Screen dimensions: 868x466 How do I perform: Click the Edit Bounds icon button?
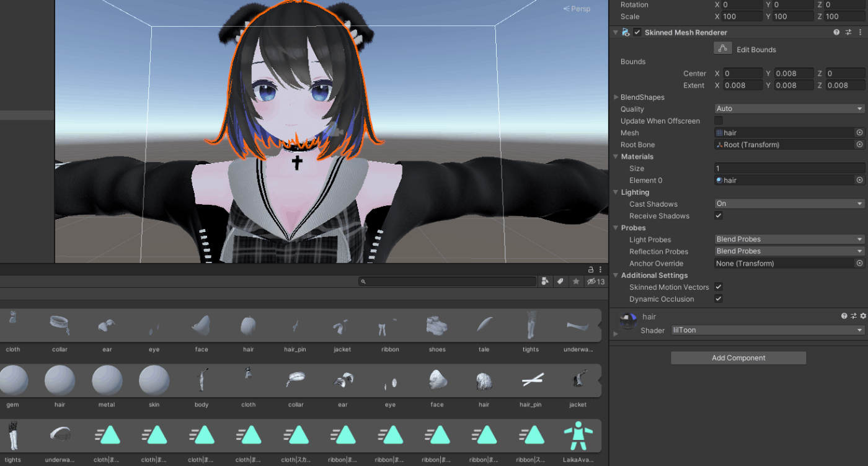pyautogui.click(x=723, y=48)
